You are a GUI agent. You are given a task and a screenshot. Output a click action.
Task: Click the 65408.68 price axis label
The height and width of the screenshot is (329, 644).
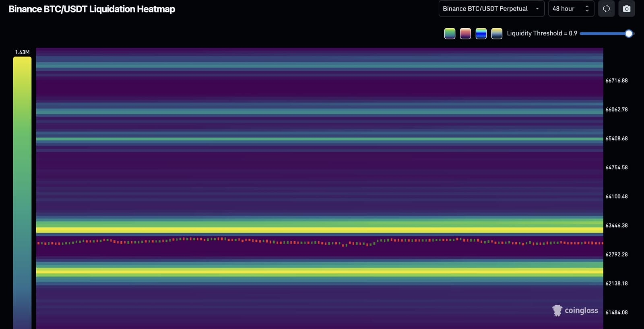tap(616, 138)
